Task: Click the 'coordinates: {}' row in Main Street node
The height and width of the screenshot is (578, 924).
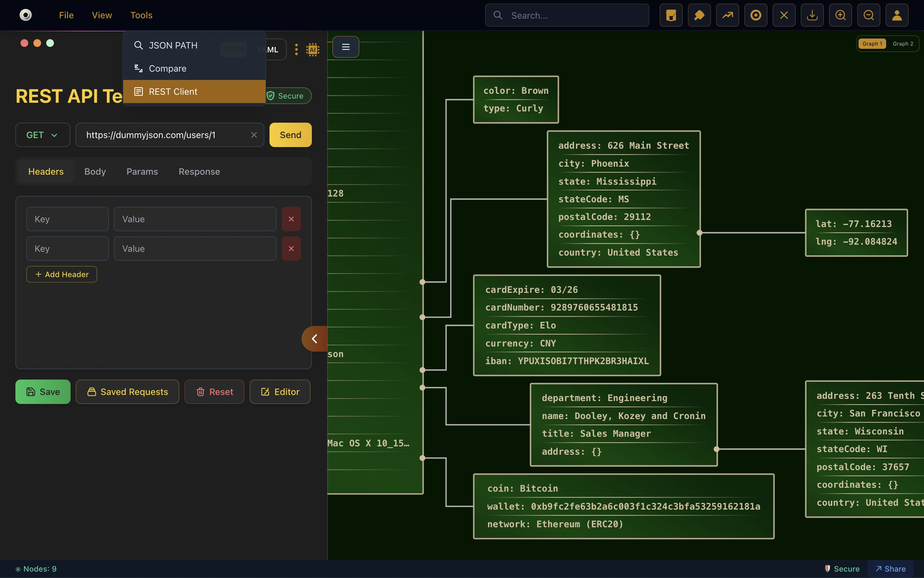Action: [599, 234]
